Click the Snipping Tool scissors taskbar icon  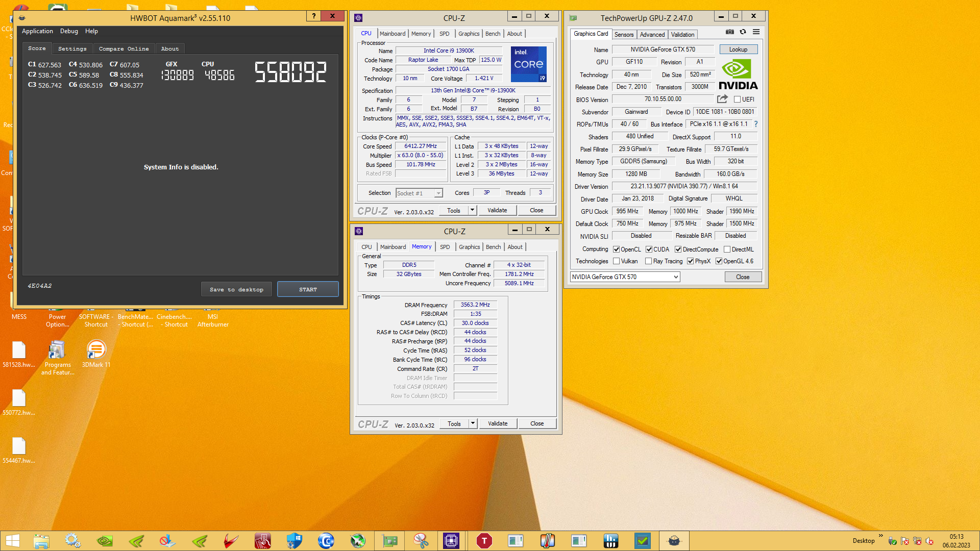(x=421, y=541)
